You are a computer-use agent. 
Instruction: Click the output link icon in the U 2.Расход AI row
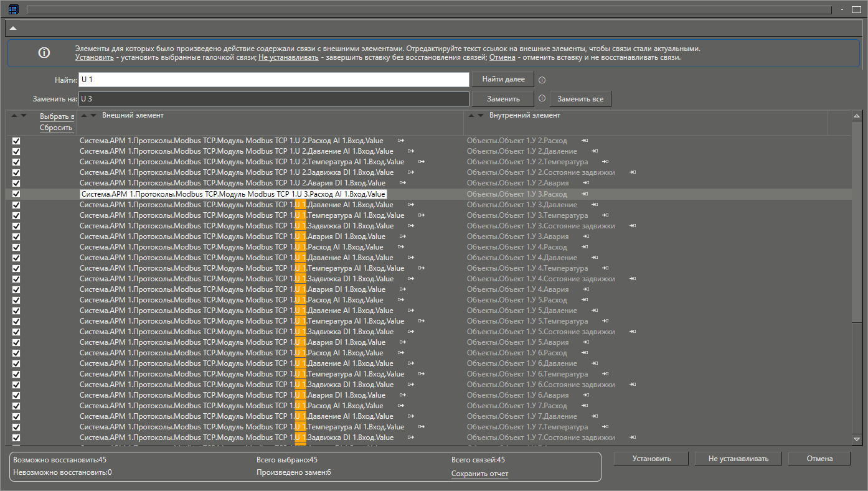tap(402, 141)
